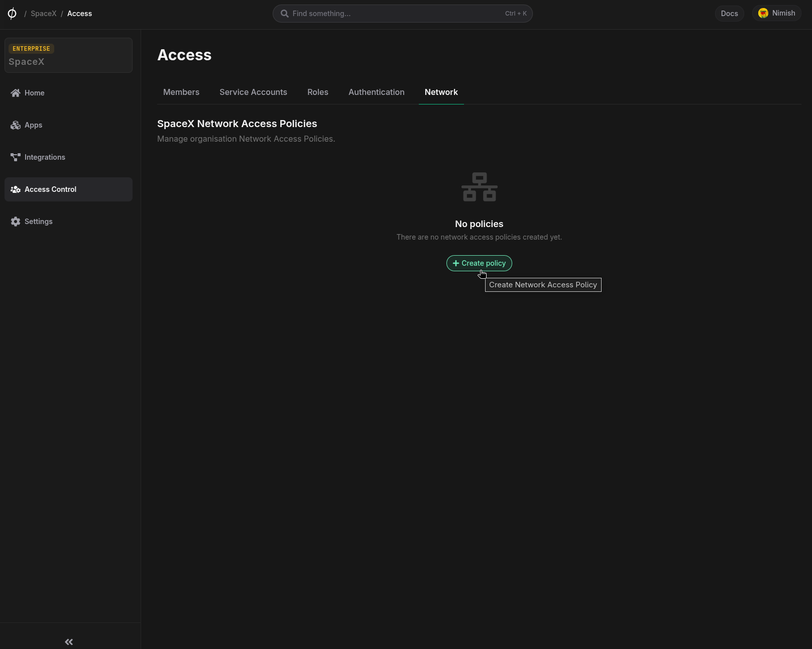Click the Apps cubes icon
This screenshot has width=812, height=649.
[16, 125]
